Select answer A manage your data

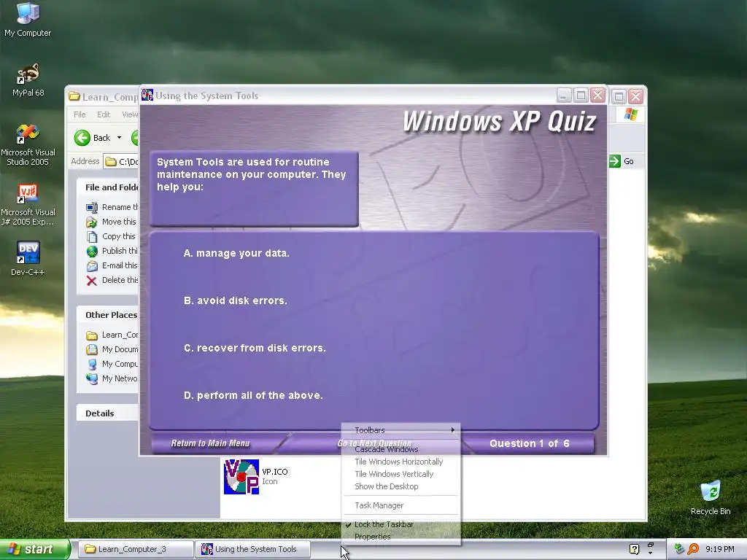[236, 253]
